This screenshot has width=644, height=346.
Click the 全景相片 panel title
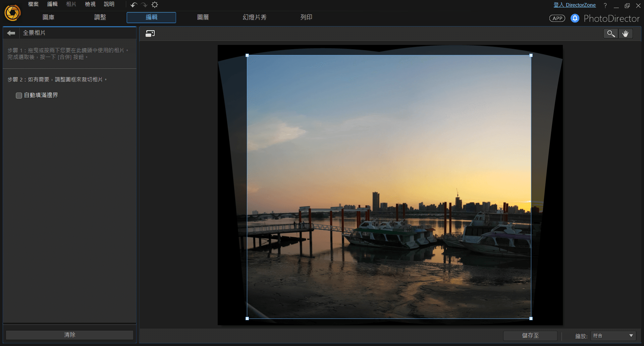34,33
